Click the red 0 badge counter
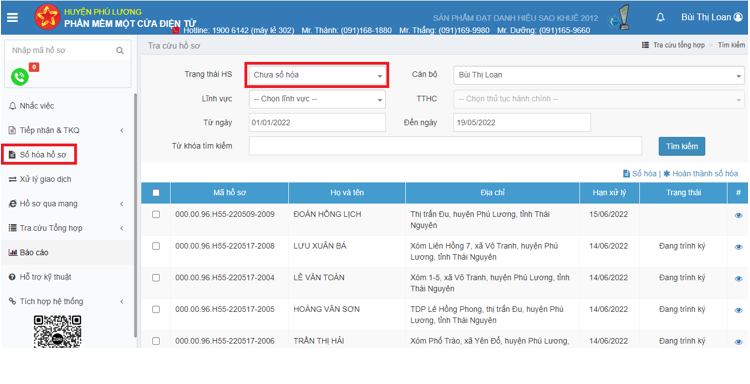The height and width of the screenshot is (384, 750). [x=34, y=67]
